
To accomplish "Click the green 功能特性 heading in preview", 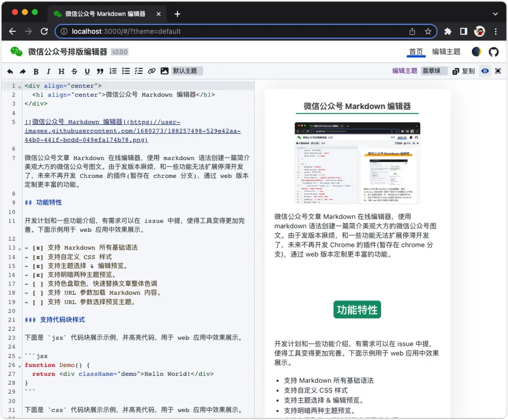I will tap(357, 310).
